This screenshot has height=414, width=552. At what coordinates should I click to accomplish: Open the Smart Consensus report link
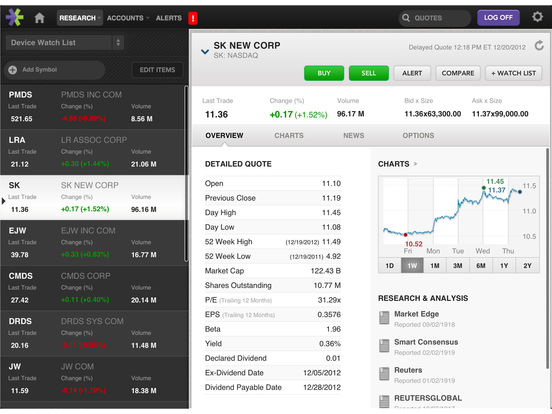pos(426,342)
